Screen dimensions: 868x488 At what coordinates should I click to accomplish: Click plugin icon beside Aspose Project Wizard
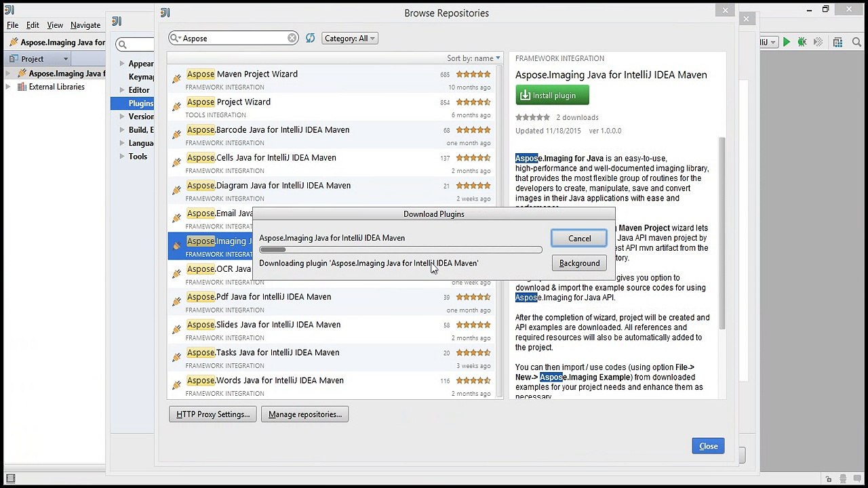pos(176,106)
